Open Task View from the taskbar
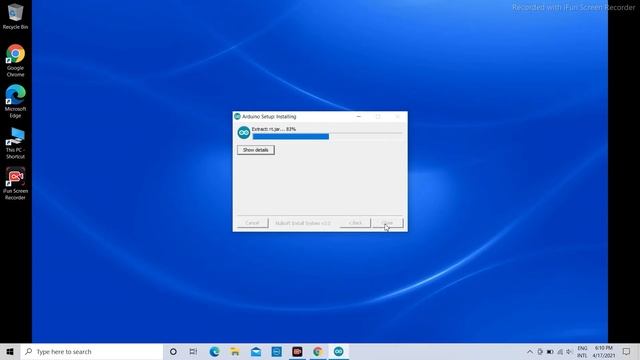640x360 pixels. 193,351
